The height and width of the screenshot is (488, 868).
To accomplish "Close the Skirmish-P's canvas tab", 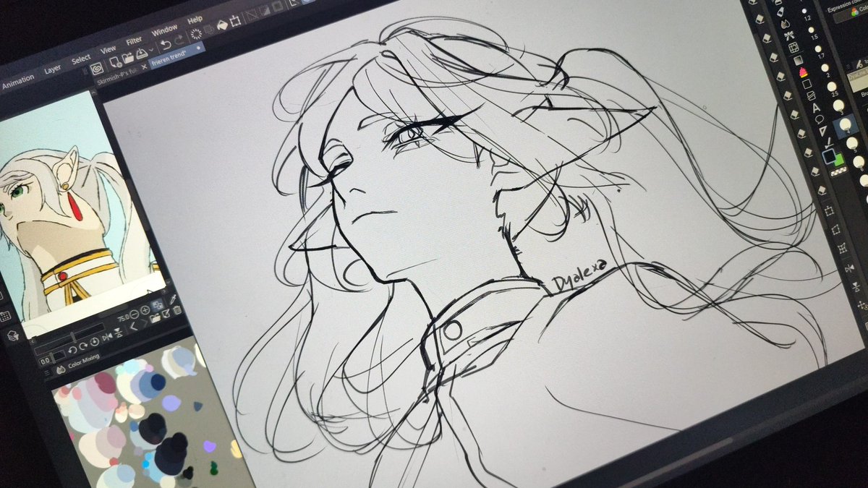I will (144, 67).
